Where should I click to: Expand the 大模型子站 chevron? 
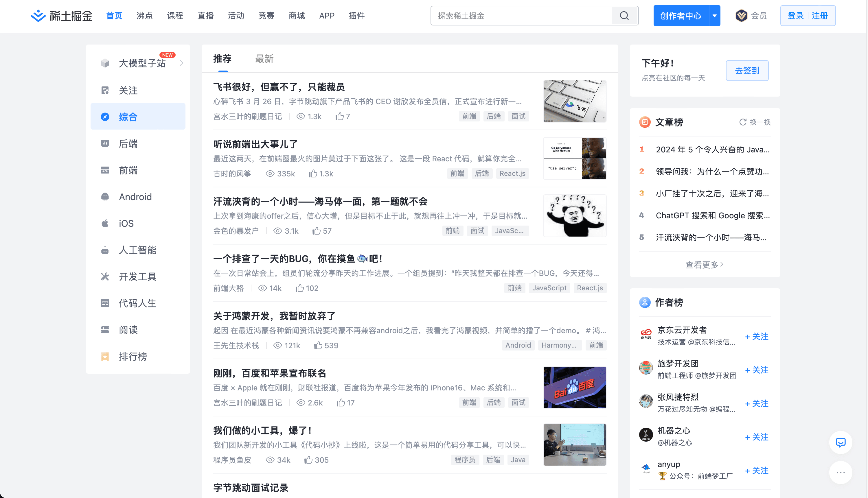pyautogui.click(x=181, y=63)
